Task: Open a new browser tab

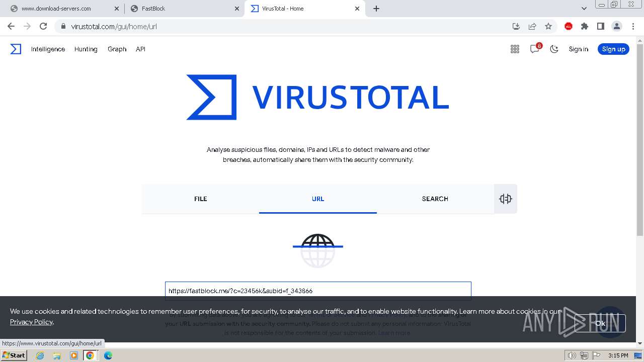Action: point(376,9)
